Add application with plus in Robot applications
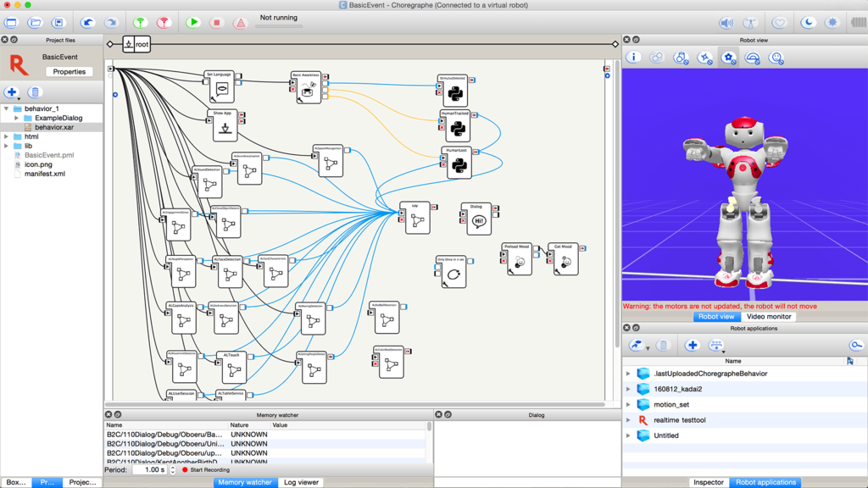 point(692,346)
